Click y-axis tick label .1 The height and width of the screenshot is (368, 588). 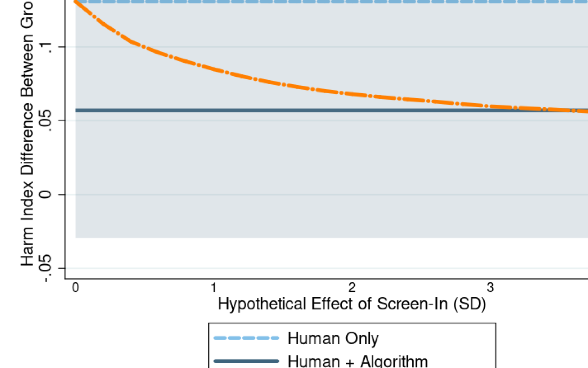point(45,48)
